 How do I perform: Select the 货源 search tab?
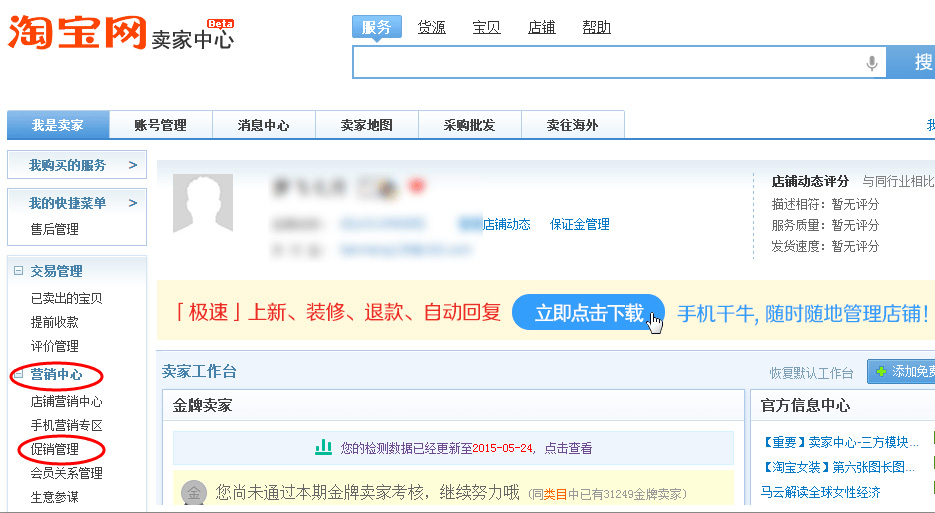pos(432,27)
